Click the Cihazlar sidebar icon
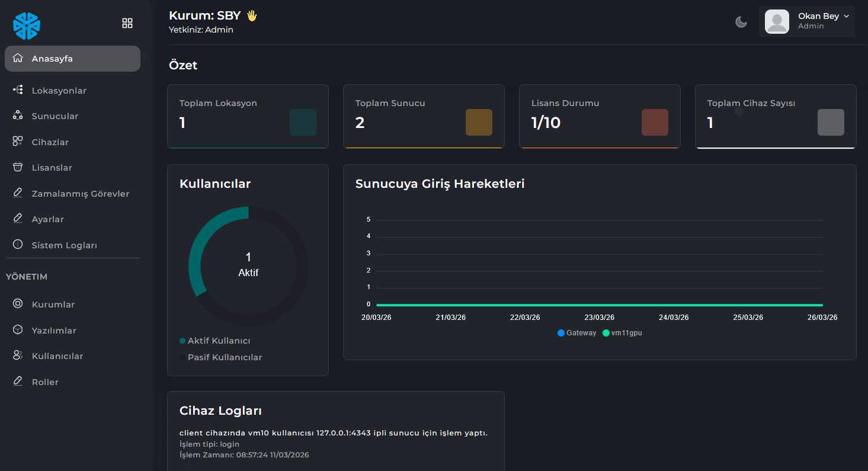868x471 pixels. click(x=18, y=142)
